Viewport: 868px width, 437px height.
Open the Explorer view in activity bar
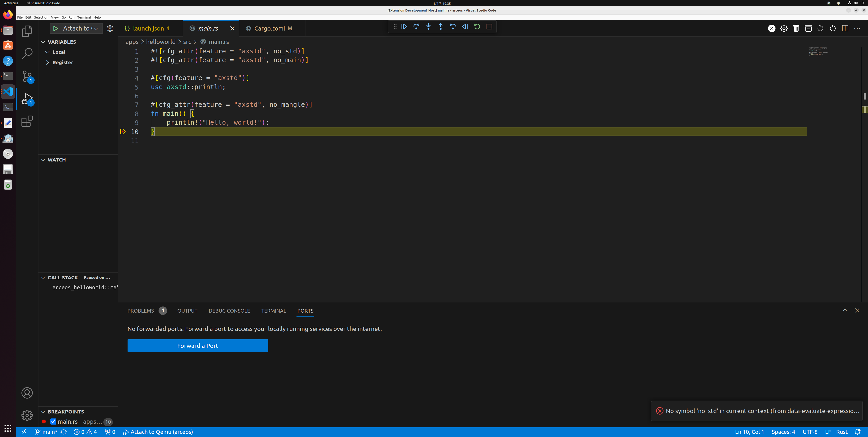pos(27,31)
